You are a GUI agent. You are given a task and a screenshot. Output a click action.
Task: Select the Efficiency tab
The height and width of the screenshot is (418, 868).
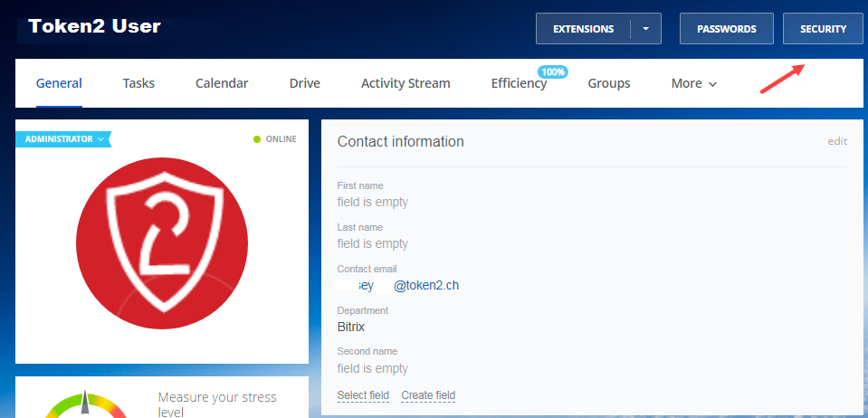coord(519,83)
